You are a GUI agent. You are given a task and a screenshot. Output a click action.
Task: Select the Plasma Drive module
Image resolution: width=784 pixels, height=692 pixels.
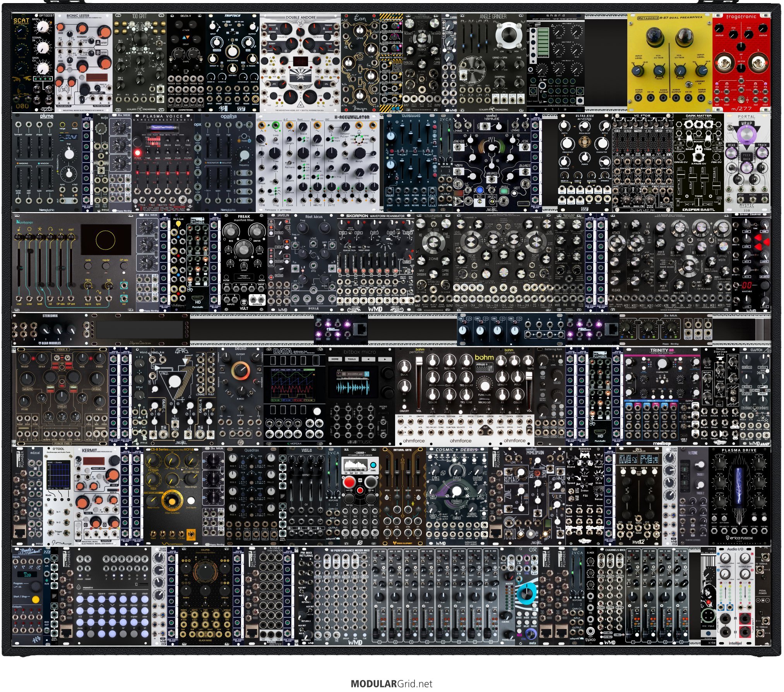coord(739,496)
